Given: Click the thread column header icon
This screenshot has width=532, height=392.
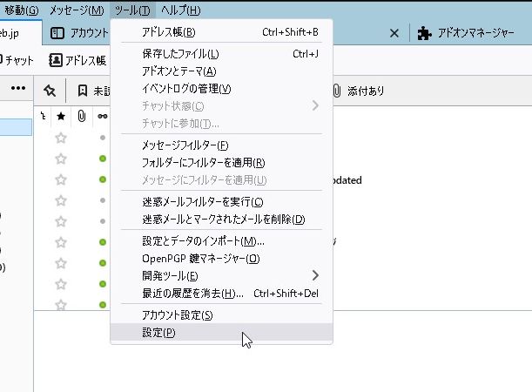Looking at the screenshot, I should (x=44, y=115).
